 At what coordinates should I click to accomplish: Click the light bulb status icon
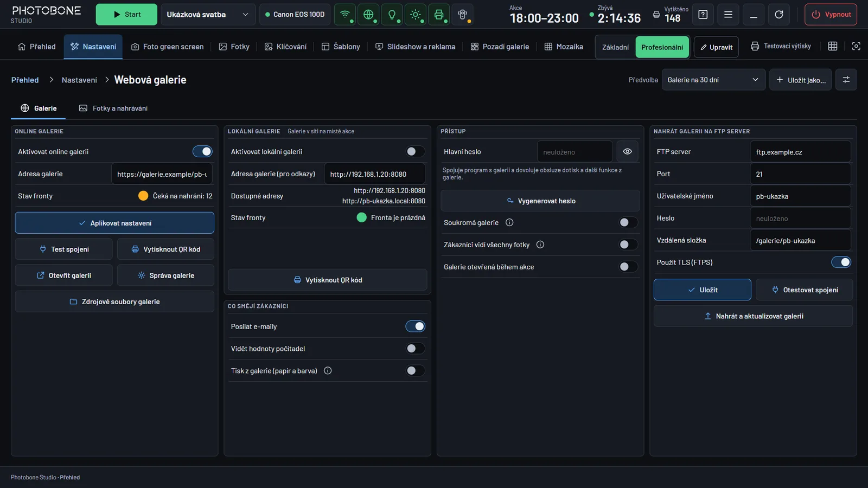point(392,15)
